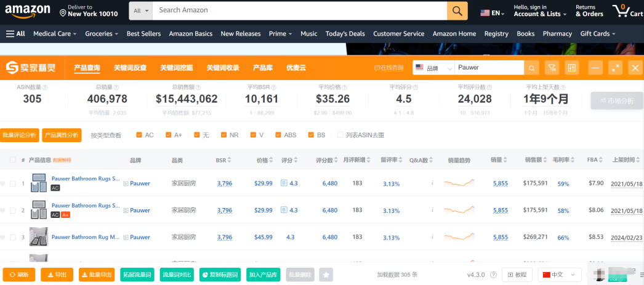The height and width of the screenshot is (285, 644).
Task: Click the info icon in row 2 Q&A column
Action: 432,211
